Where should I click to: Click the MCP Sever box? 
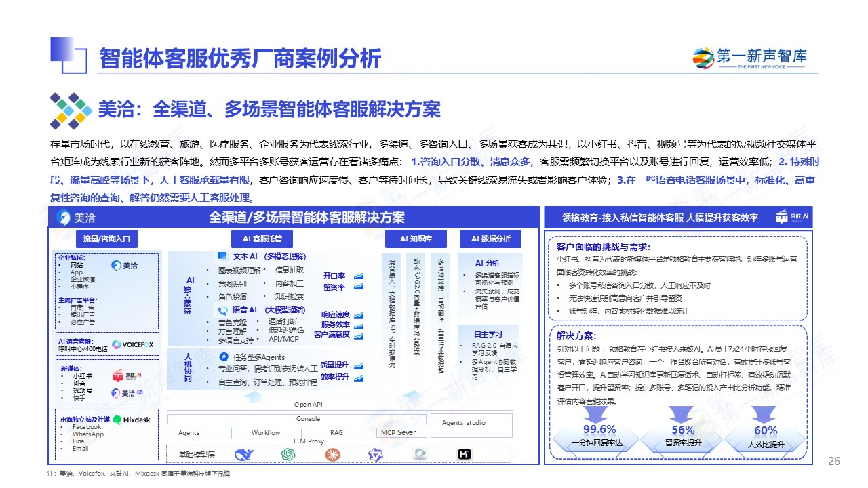click(x=397, y=433)
